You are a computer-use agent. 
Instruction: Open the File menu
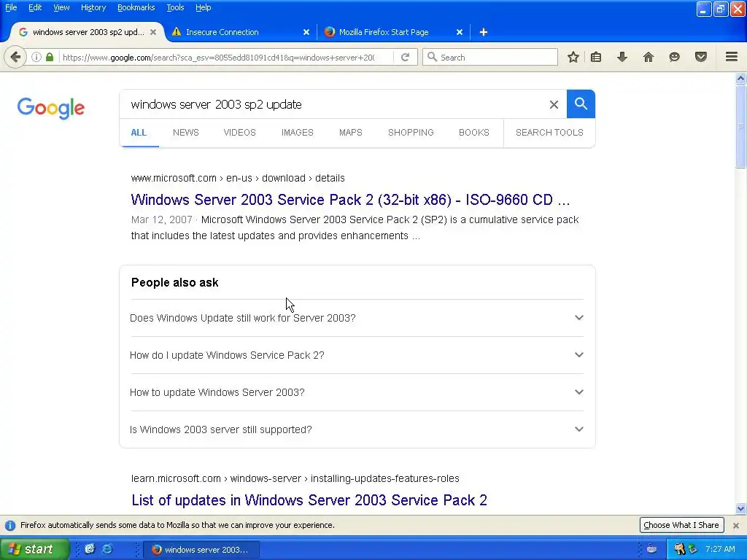pyautogui.click(x=11, y=7)
